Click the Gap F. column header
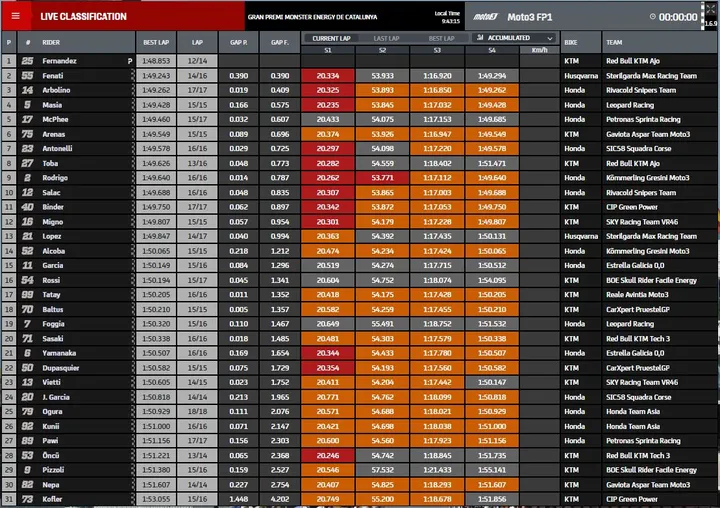The image size is (720, 508). click(280, 42)
